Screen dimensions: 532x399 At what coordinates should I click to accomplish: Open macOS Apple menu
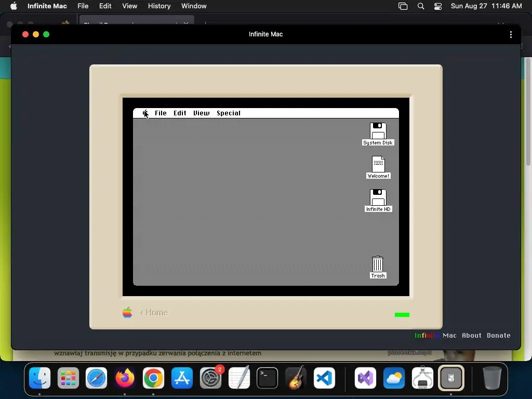pos(14,6)
